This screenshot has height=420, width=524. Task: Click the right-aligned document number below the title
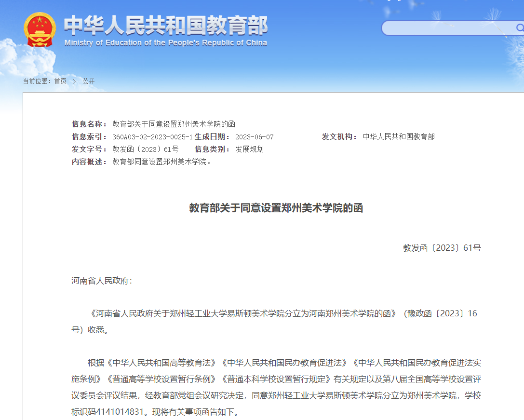(442, 248)
